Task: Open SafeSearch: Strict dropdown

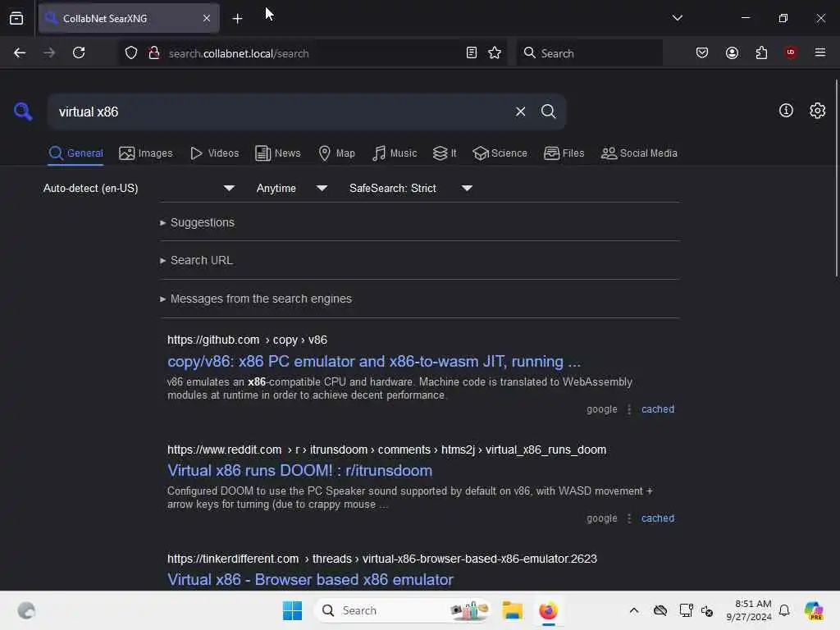Action: [x=411, y=188]
